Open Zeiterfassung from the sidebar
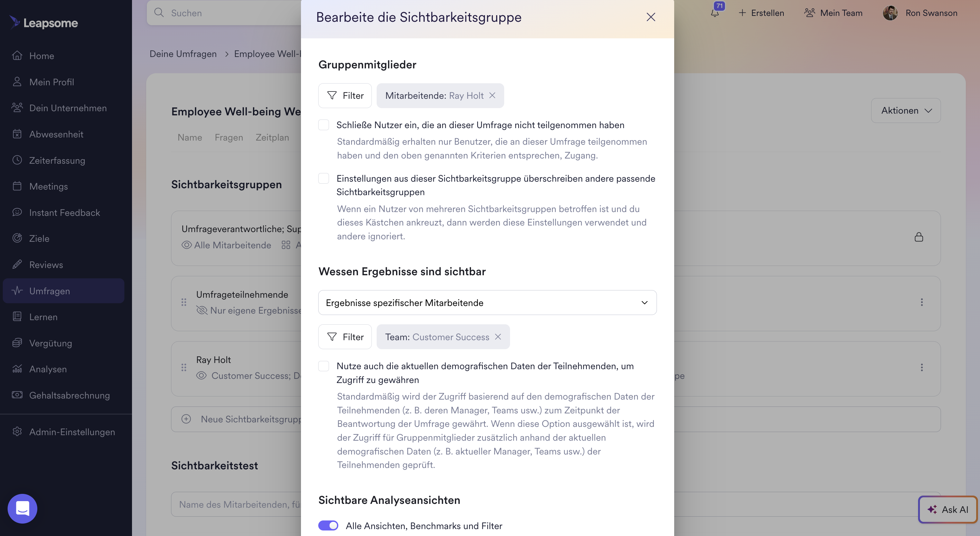This screenshot has height=536, width=980. [57, 160]
